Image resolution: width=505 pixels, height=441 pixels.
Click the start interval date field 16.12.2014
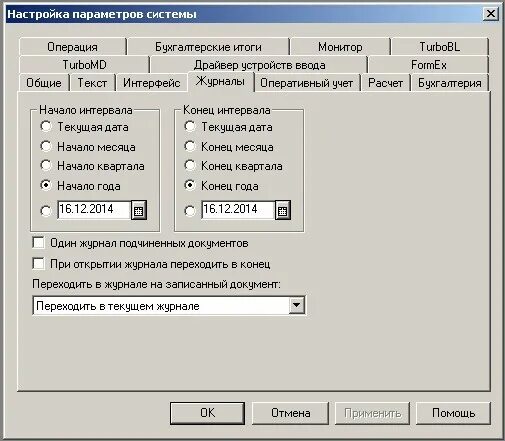click(x=94, y=210)
